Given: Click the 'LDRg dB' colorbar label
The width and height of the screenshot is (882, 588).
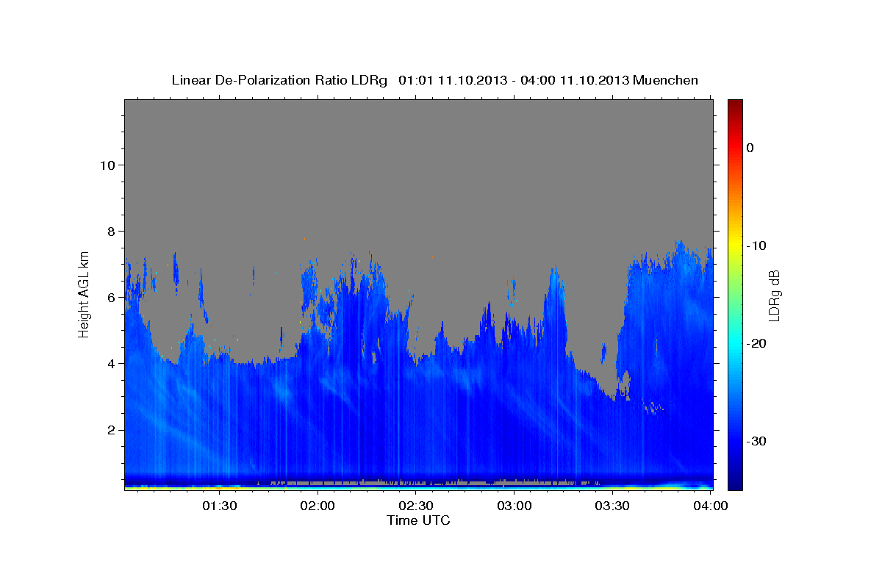Looking at the screenshot, I should 773,295.
